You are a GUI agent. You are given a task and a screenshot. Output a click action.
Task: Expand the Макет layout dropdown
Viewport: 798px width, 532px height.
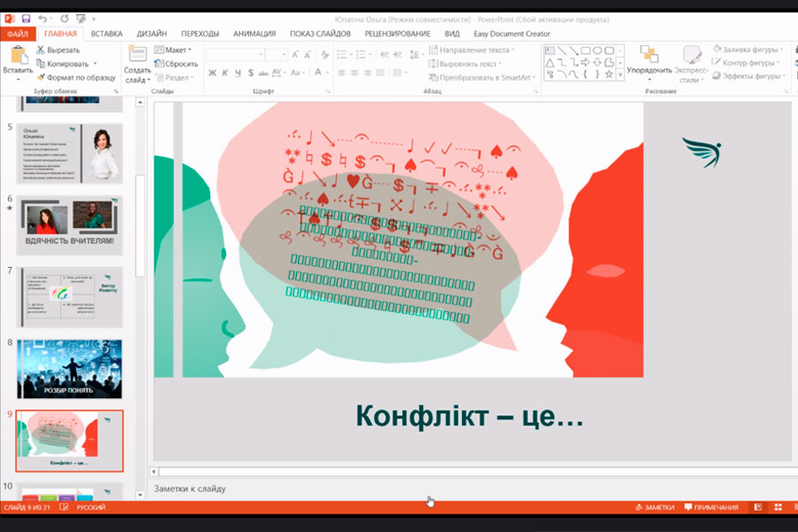click(x=175, y=51)
